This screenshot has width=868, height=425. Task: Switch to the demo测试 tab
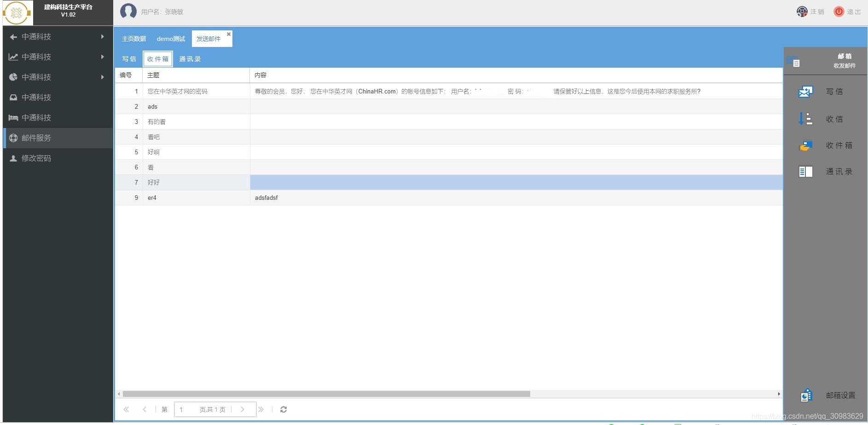[171, 39]
